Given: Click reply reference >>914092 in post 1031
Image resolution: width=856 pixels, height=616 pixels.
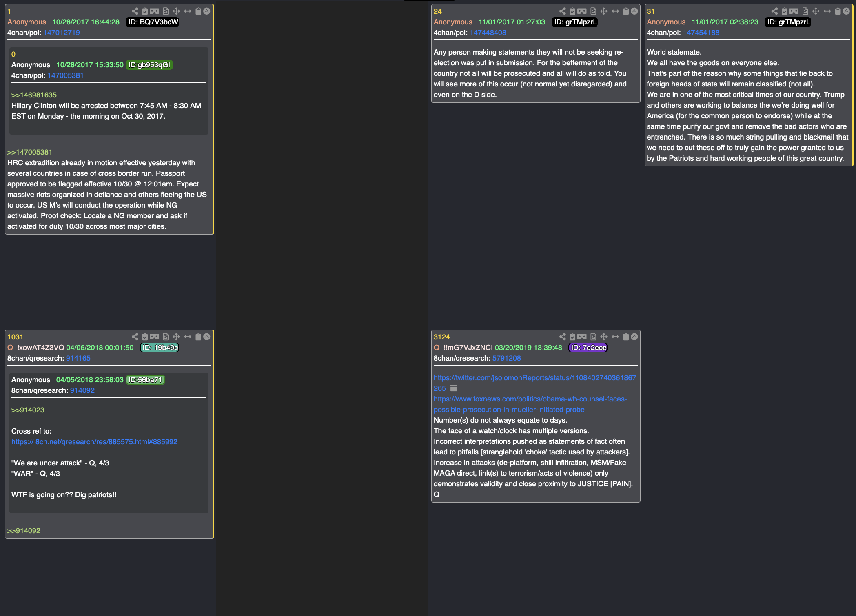Looking at the screenshot, I should (24, 531).
